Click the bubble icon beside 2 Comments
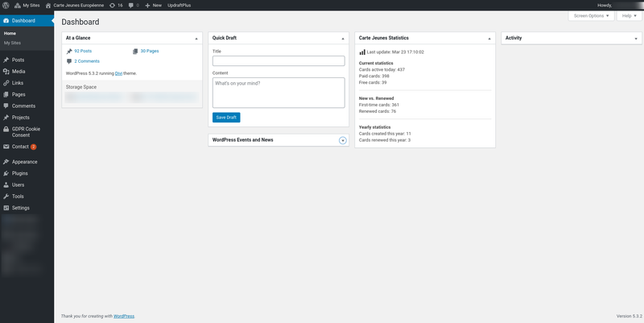This screenshot has width=644, height=323. pyautogui.click(x=69, y=62)
